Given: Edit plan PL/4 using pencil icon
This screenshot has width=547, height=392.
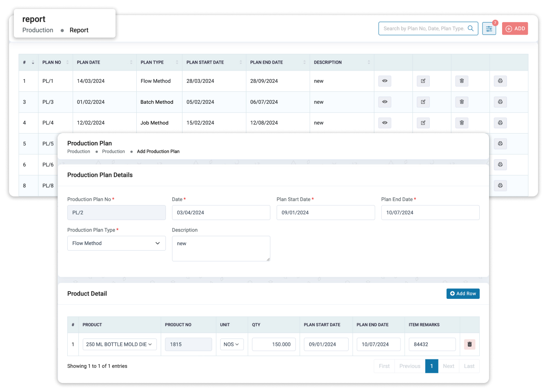Looking at the screenshot, I should (x=423, y=123).
